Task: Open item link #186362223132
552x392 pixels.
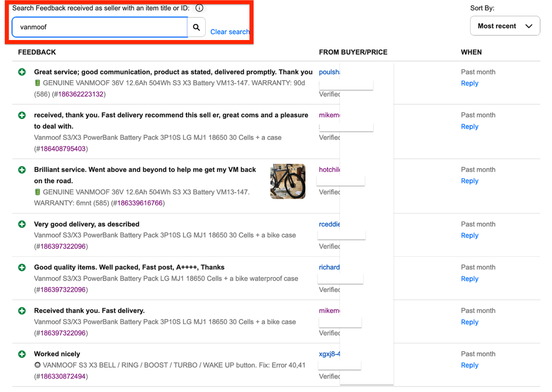Action: (x=81, y=94)
